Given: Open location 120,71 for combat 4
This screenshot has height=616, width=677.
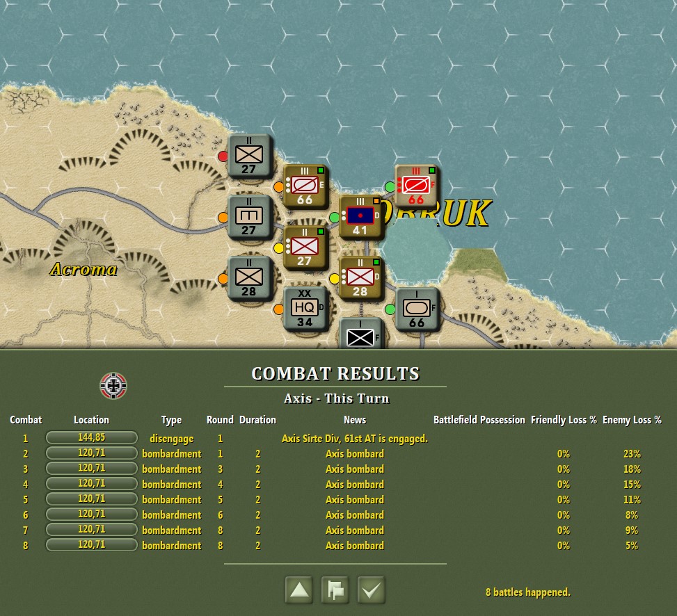Looking at the screenshot, I should (x=92, y=484).
